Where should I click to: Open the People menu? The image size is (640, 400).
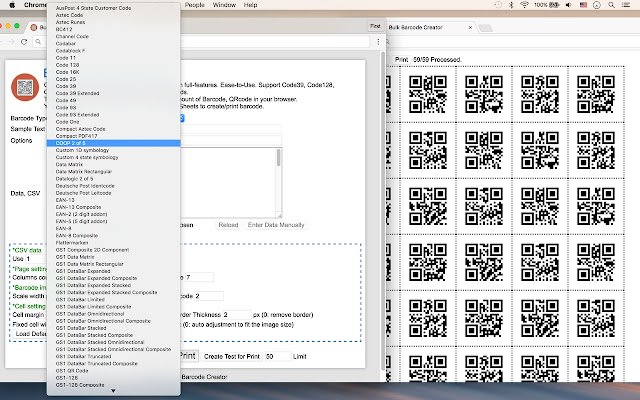coord(194,5)
